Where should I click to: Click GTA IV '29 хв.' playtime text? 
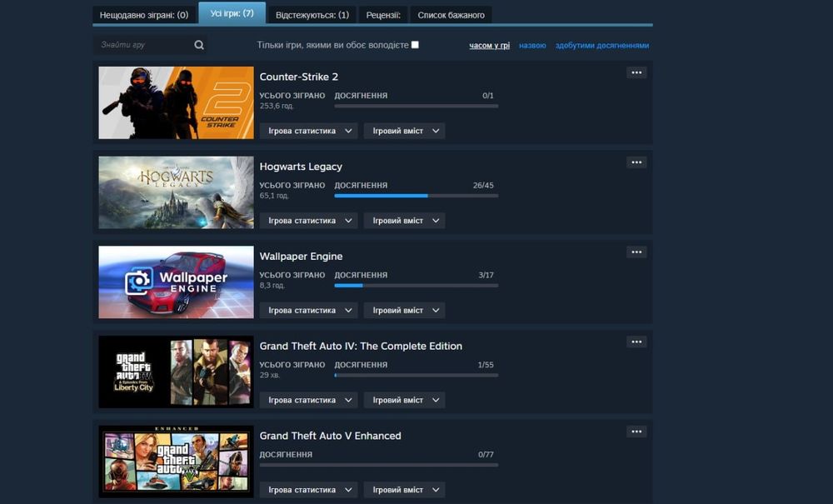click(x=269, y=375)
